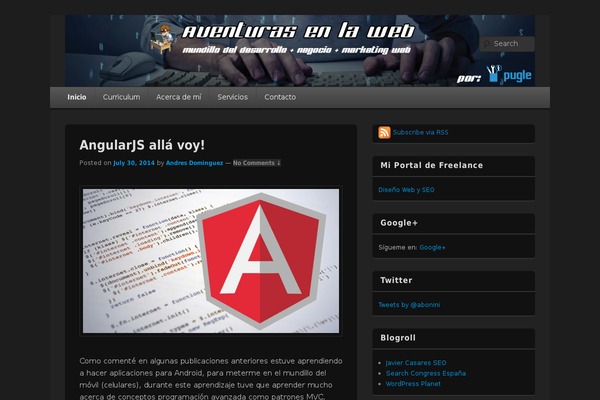The width and height of the screenshot is (600, 400).
Task: Open the Subscribe via RSS link
Action: 420,132
